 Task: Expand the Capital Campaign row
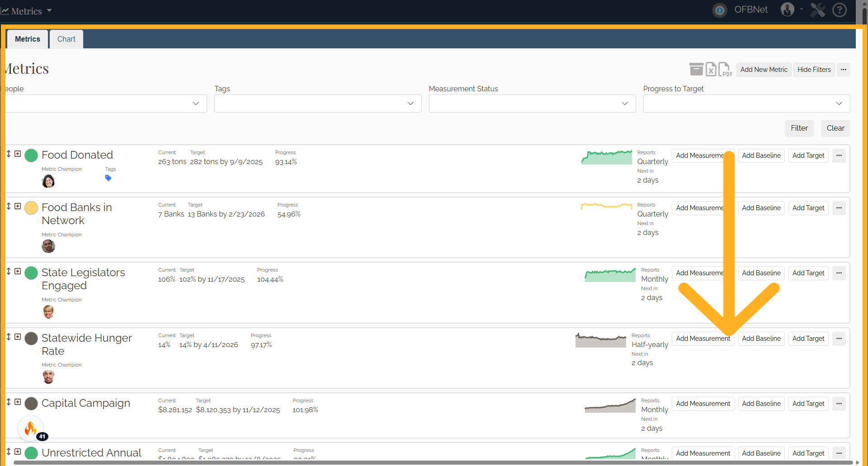(18, 402)
